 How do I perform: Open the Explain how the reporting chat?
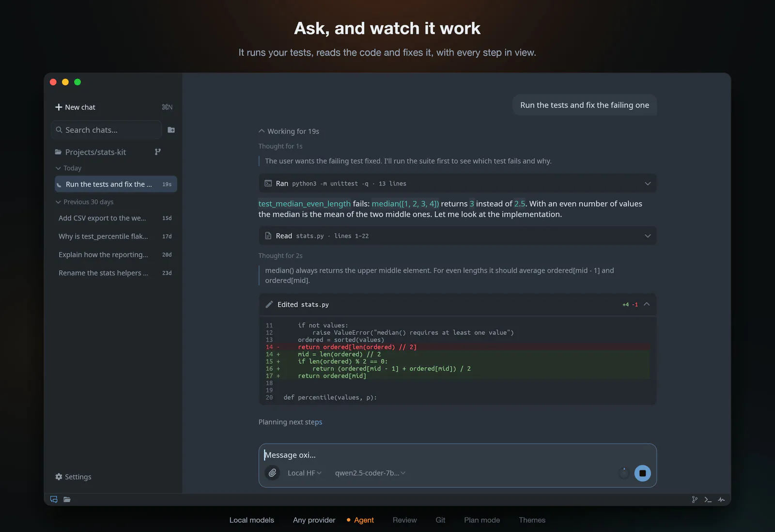(116, 255)
